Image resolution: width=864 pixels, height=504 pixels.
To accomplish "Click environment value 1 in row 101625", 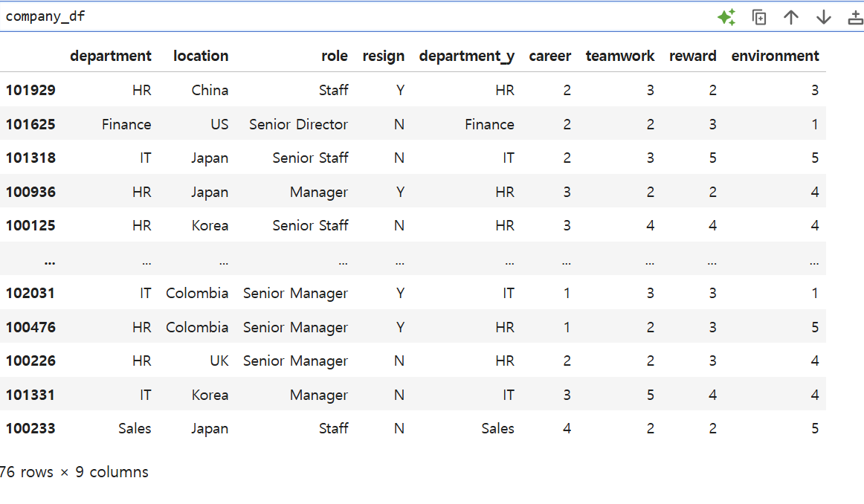I will click(x=815, y=124).
